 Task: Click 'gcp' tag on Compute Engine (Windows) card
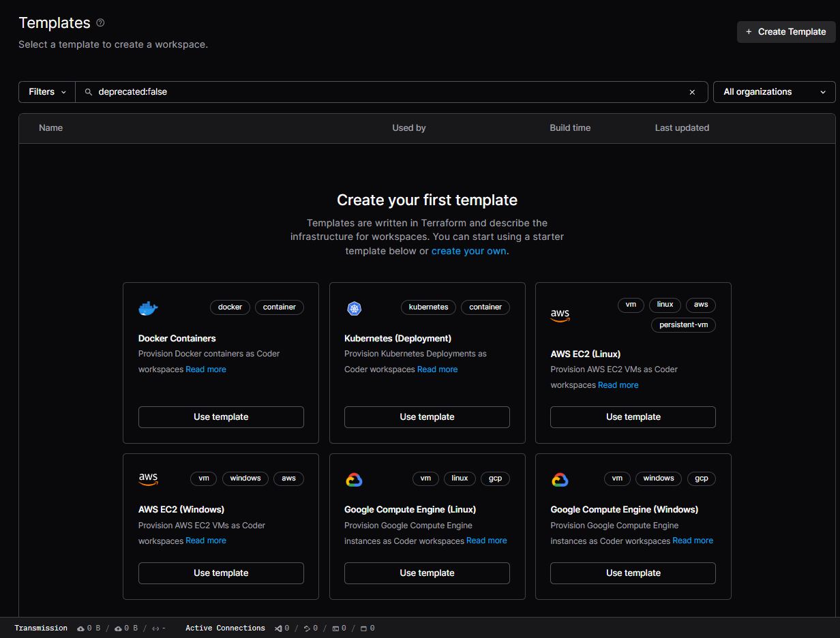coord(702,478)
